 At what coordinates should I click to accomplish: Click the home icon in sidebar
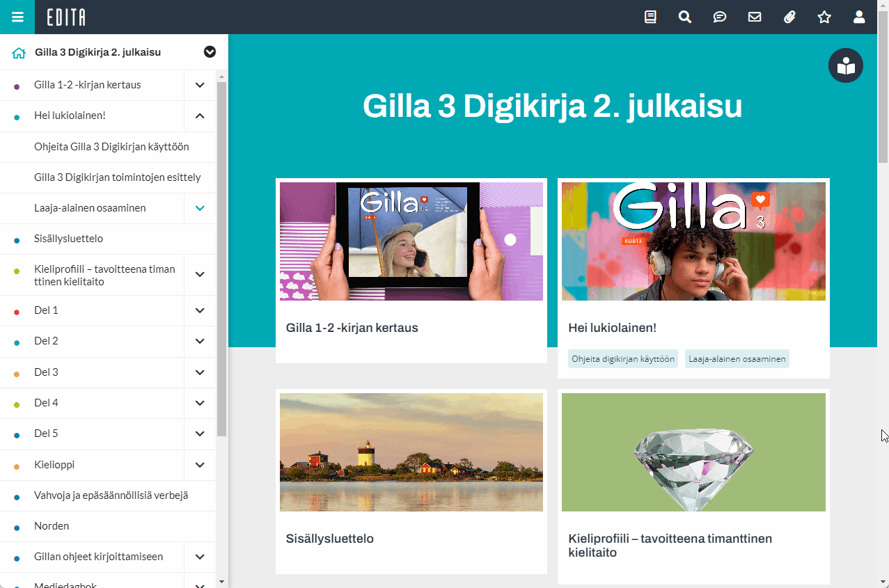[x=19, y=52]
